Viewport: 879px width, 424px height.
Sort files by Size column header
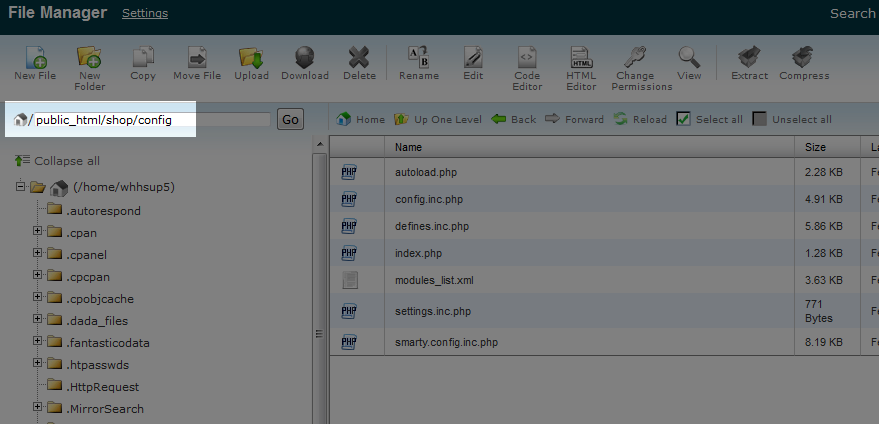815,147
